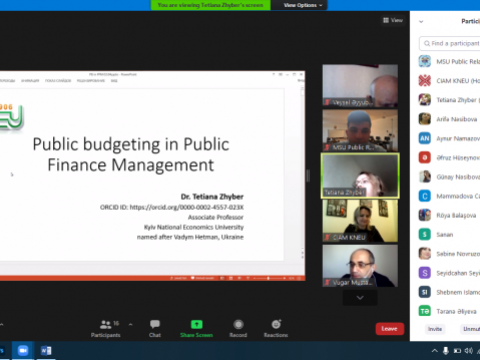480x360 pixels.
Task: Open the Word app in the taskbar
Action: click(46, 351)
